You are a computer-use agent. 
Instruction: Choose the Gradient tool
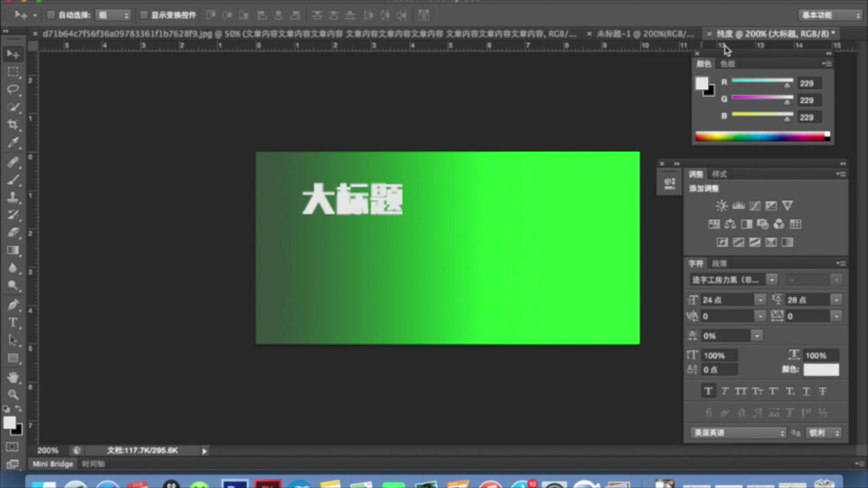[13, 249]
